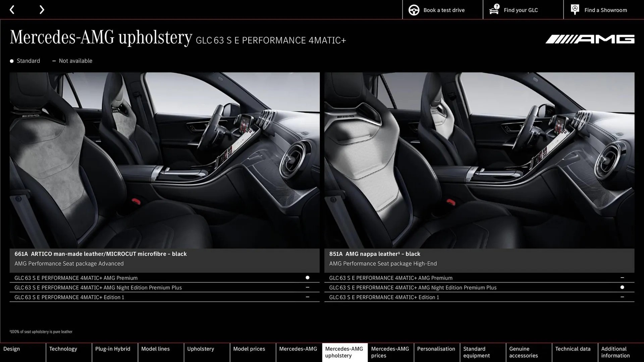The width and height of the screenshot is (644, 362).
Task: Toggle availability for GLC 63 Edition 1 ARTICO upholstery
Action: click(307, 297)
